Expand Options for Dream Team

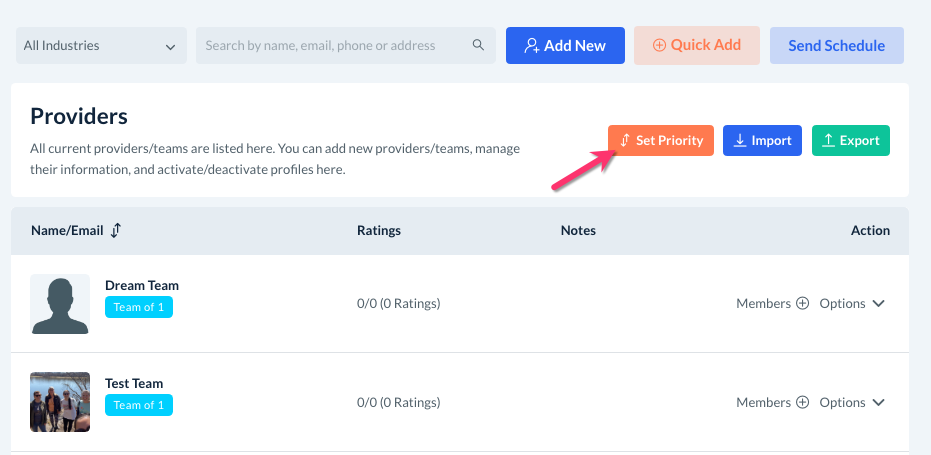(x=852, y=304)
